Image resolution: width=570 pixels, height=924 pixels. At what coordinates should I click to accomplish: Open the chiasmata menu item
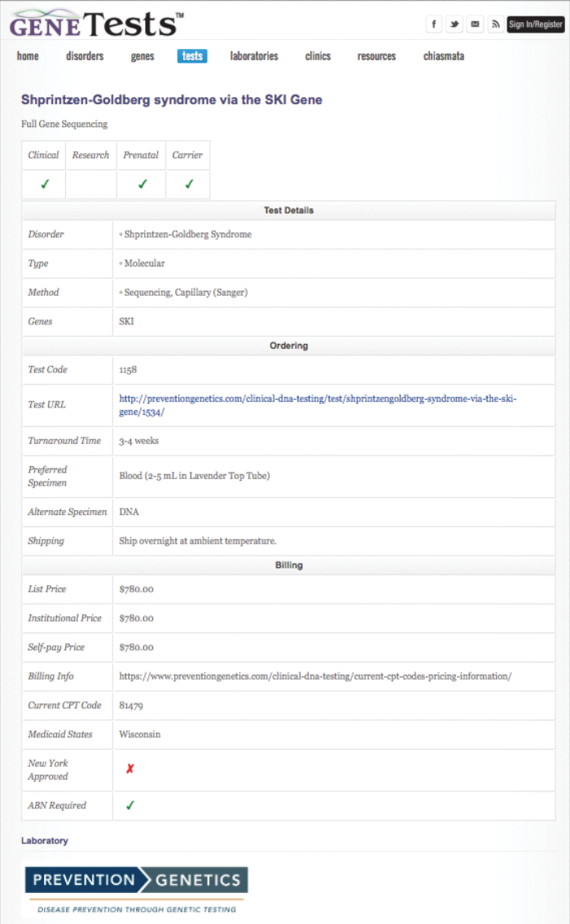tap(444, 56)
